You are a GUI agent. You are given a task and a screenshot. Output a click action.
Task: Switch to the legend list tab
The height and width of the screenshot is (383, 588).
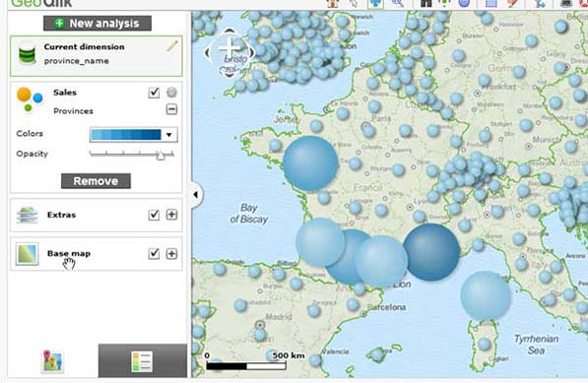[142, 361]
